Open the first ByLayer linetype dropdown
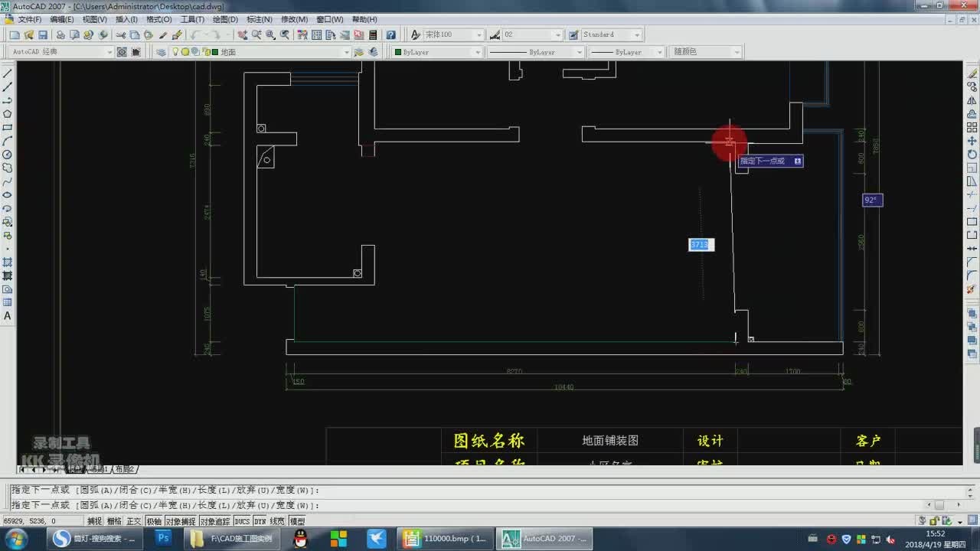980x551 pixels. coord(536,52)
